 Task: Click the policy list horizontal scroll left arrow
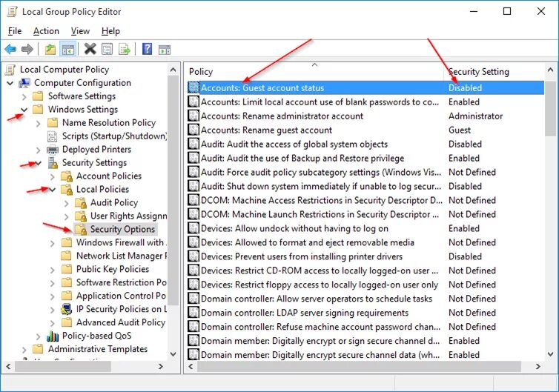(191, 366)
